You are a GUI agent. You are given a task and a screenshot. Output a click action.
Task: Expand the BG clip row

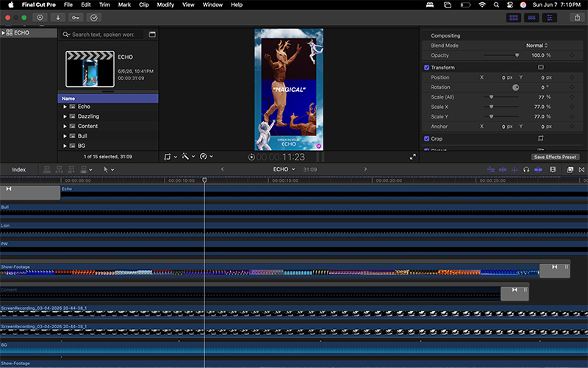[x=65, y=146]
